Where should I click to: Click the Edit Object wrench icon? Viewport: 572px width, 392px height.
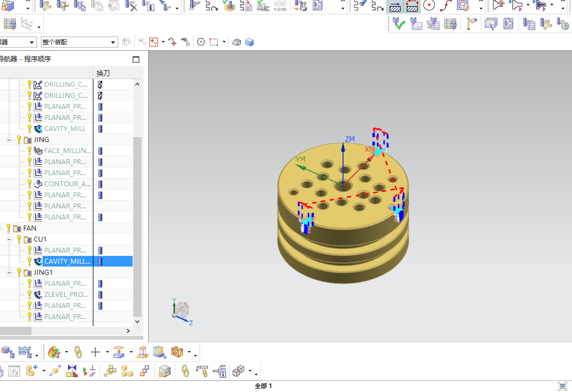click(45, 5)
